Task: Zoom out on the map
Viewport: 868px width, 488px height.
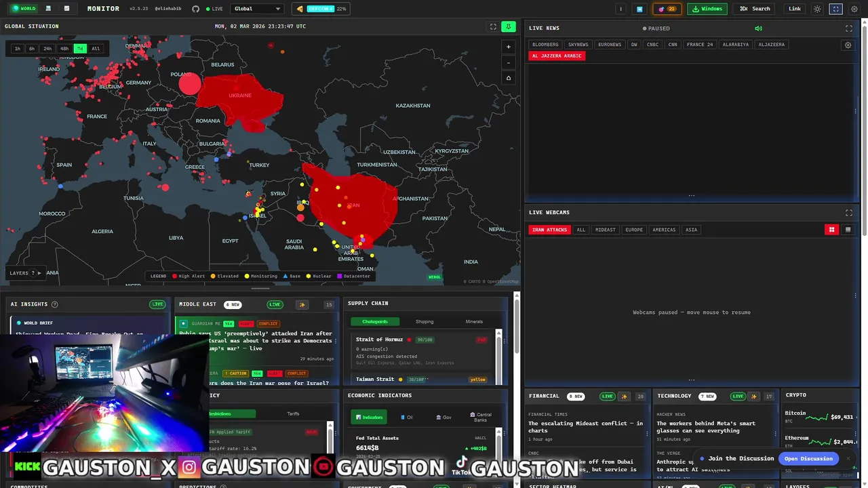Action: [x=509, y=62]
